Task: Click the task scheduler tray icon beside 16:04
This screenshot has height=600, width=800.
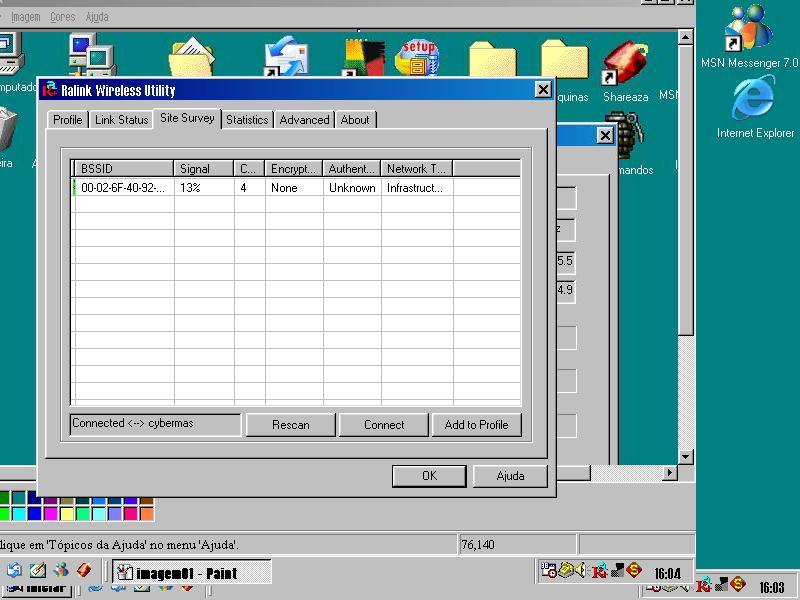Action: click(x=548, y=570)
